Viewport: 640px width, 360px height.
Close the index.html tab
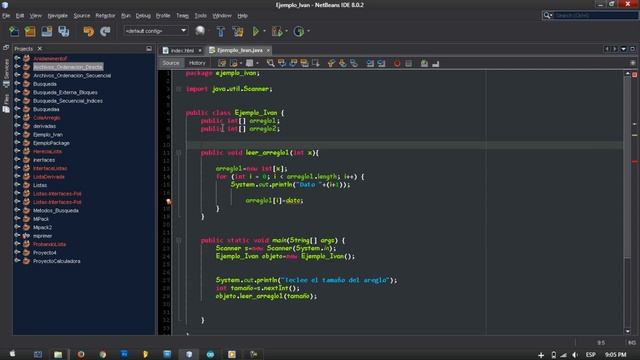click(x=200, y=50)
